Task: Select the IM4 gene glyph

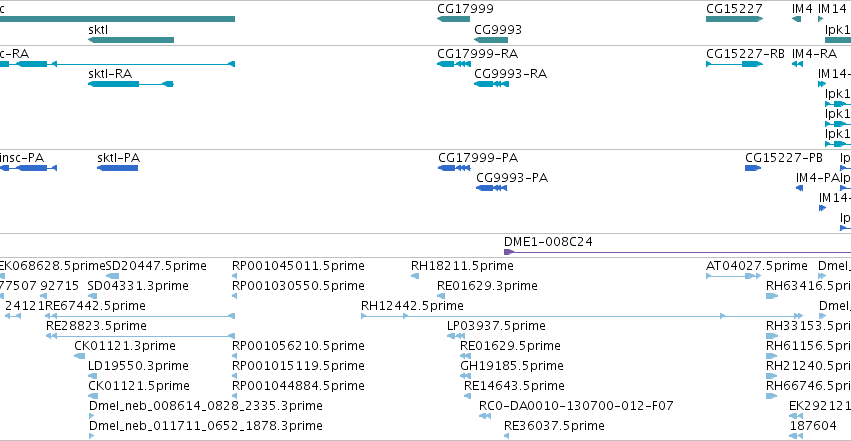Action: pyautogui.click(x=797, y=19)
